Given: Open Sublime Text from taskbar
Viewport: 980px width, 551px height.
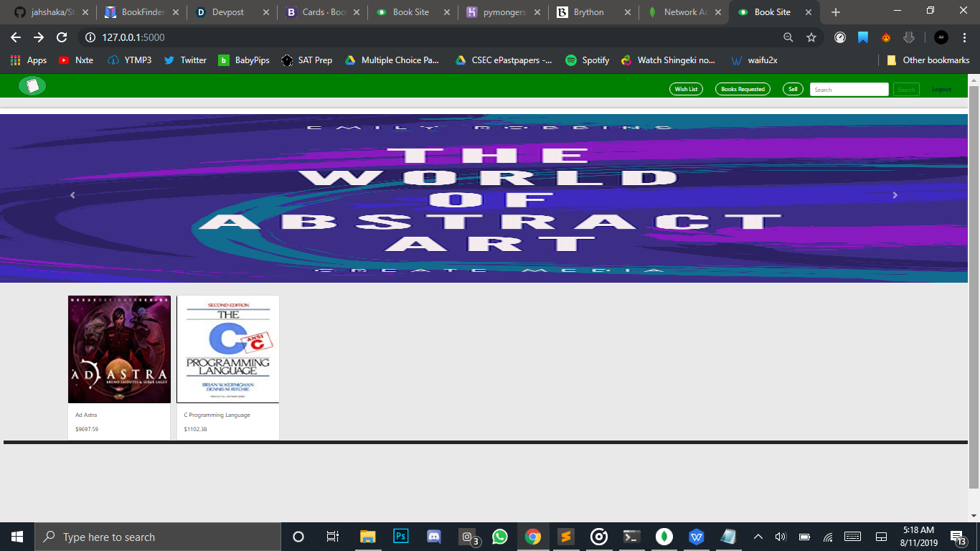Looking at the screenshot, I should (565, 537).
